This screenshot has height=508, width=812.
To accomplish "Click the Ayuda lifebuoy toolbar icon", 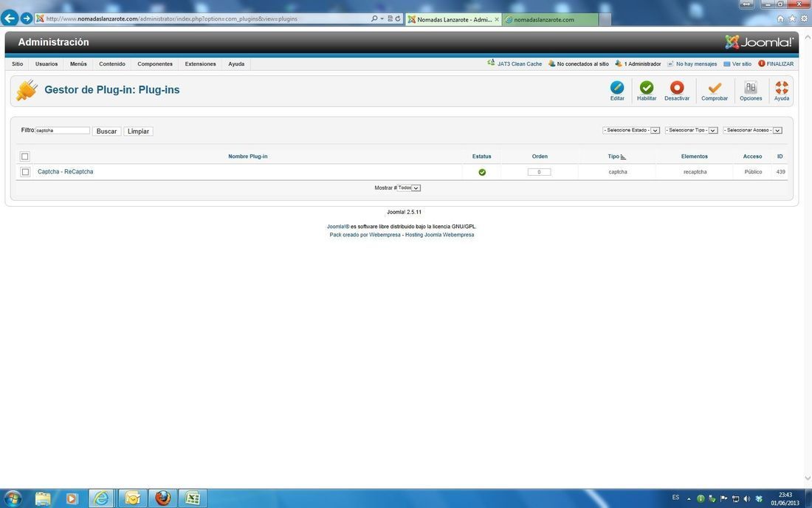I will [x=782, y=87].
